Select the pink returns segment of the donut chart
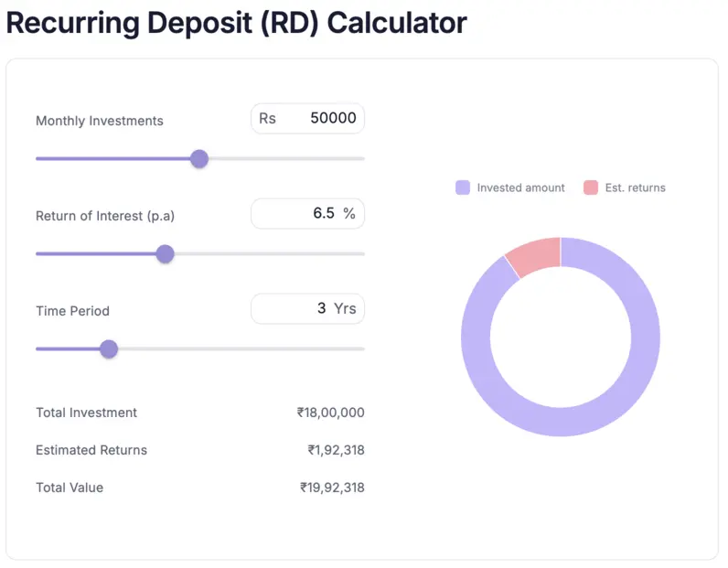 (x=536, y=254)
